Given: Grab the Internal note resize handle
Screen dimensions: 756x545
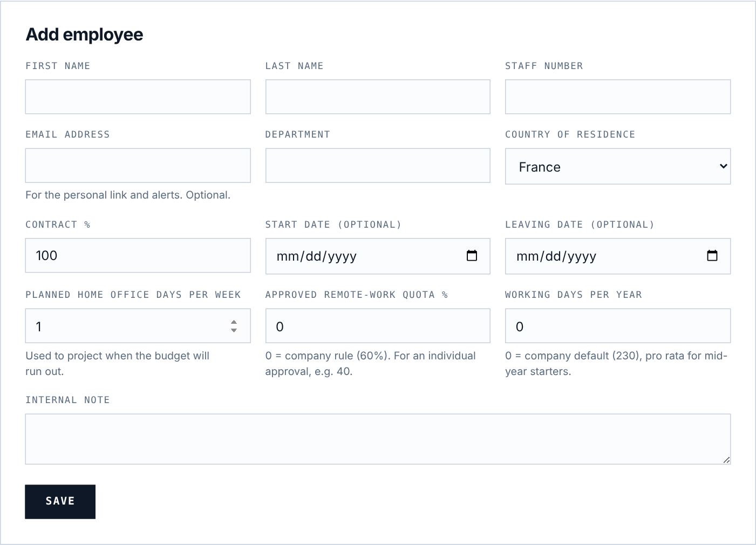Looking at the screenshot, I should [x=726, y=460].
